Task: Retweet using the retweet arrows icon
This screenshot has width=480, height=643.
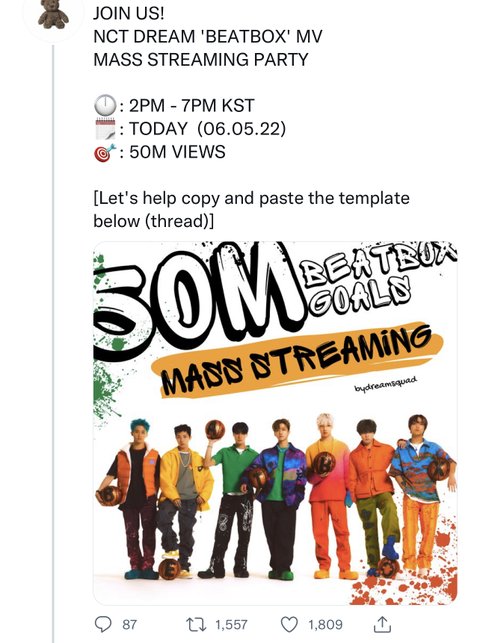Action: [196, 625]
